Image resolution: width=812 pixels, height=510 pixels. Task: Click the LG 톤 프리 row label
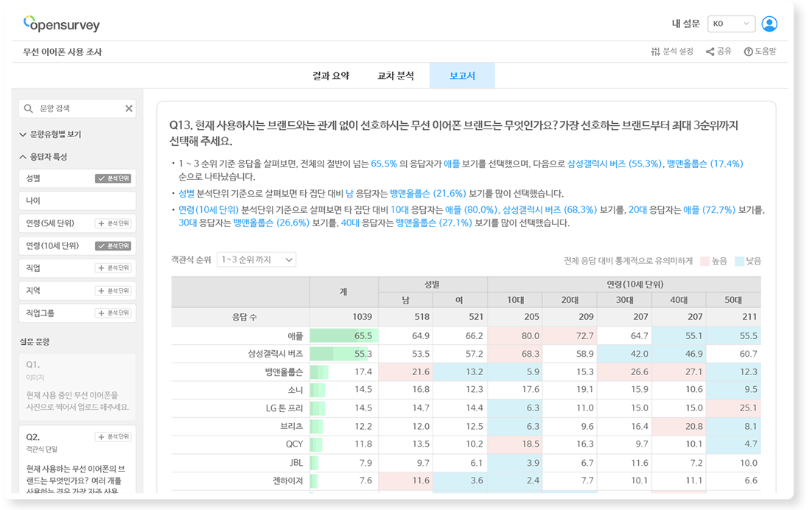284,408
